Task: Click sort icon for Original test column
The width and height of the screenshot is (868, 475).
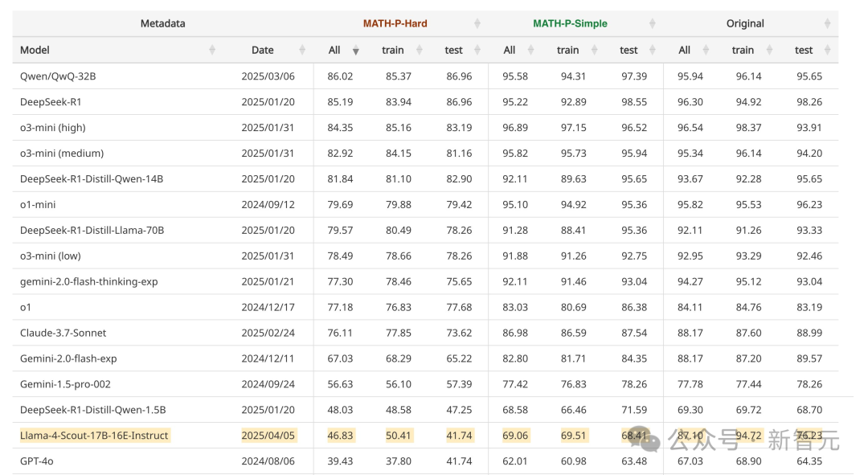Action: click(828, 50)
